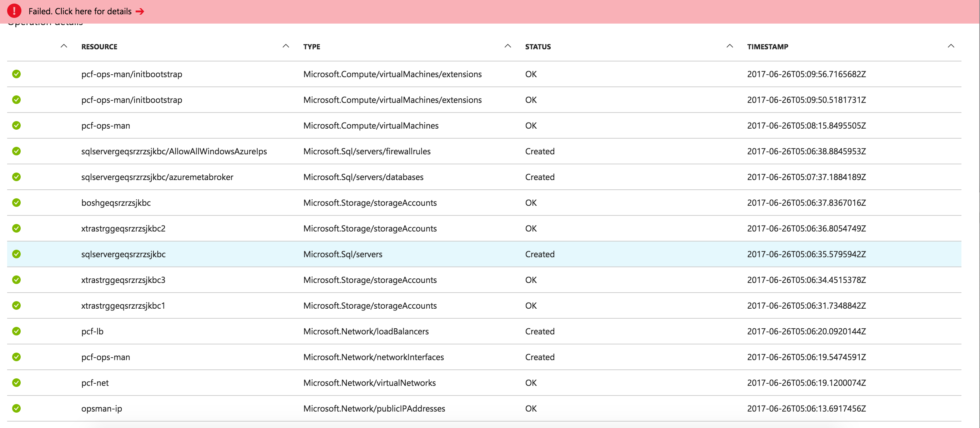Click the checkmark icon for boshgeqsrzrzsjkbc storage account
This screenshot has height=428, width=980.
pyautogui.click(x=16, y=203)
